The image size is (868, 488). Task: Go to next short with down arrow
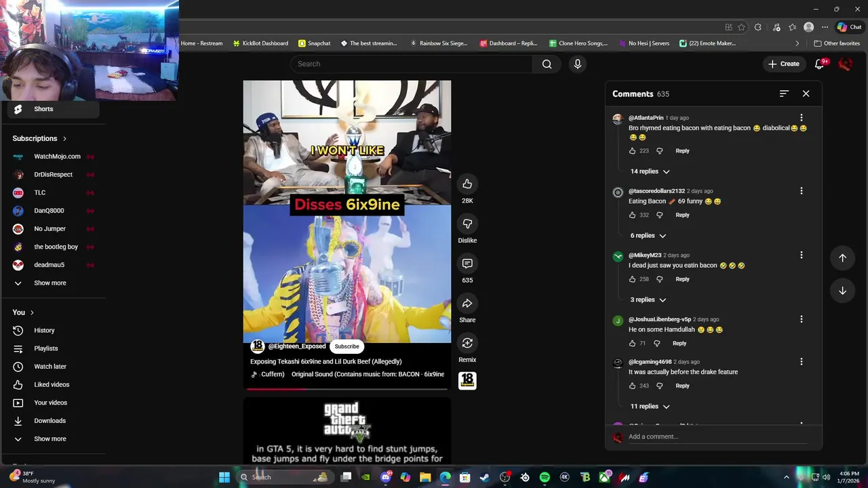click(x=842, y=291)
